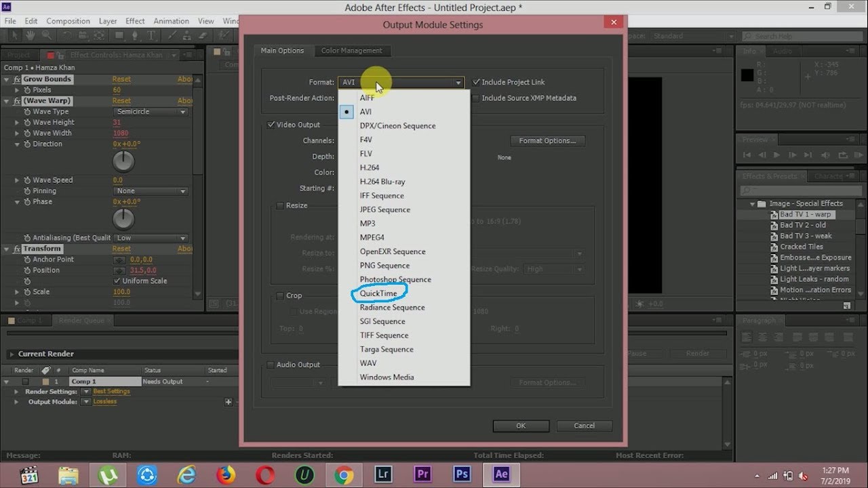Click OK in Output Module Settings
Image resolution: width=868 pixels, height=488 pixels.
tap(521, 426)
